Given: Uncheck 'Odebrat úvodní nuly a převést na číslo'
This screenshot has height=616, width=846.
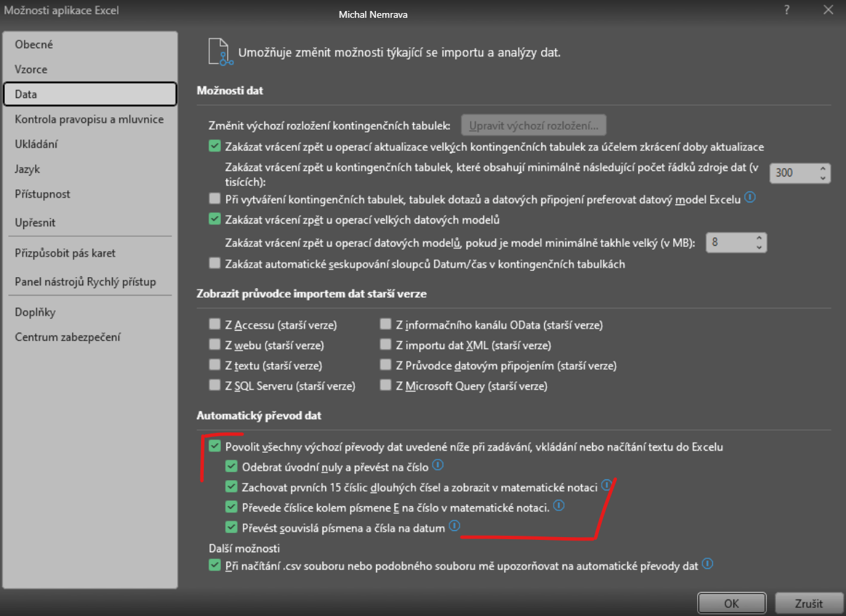Looking at the screenshot, I should 231,467.
